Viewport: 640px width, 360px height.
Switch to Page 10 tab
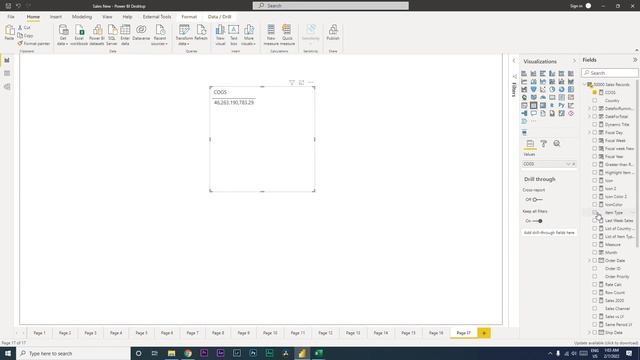270,333
